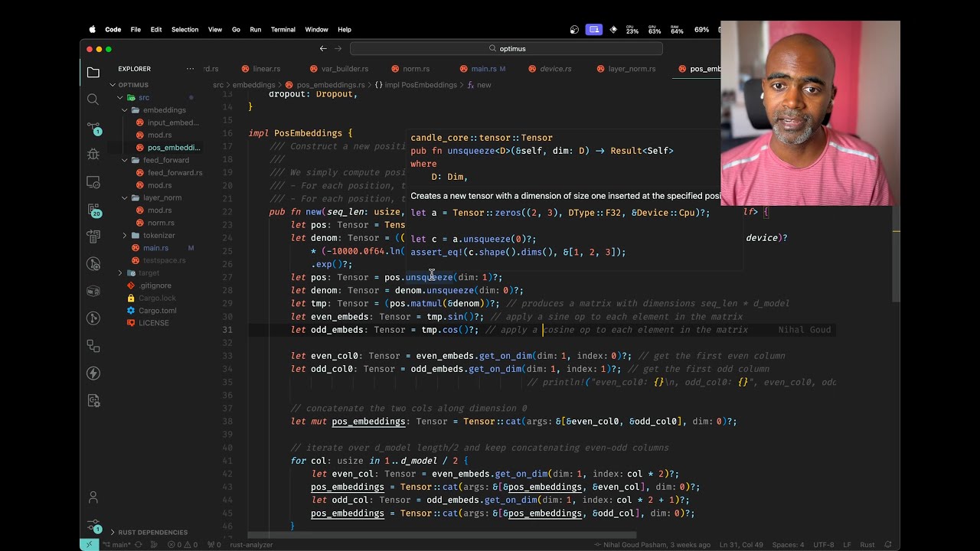The height and width of the screenshot is (551, 980).
Task: Open Source Control view with badge 1
Action: point(93,128)
